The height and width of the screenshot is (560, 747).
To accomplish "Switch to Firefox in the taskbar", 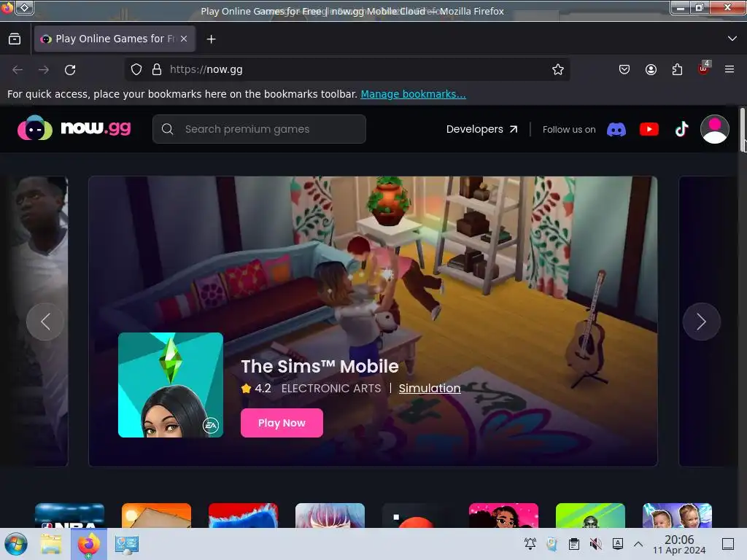I will [x=88, y=544].
